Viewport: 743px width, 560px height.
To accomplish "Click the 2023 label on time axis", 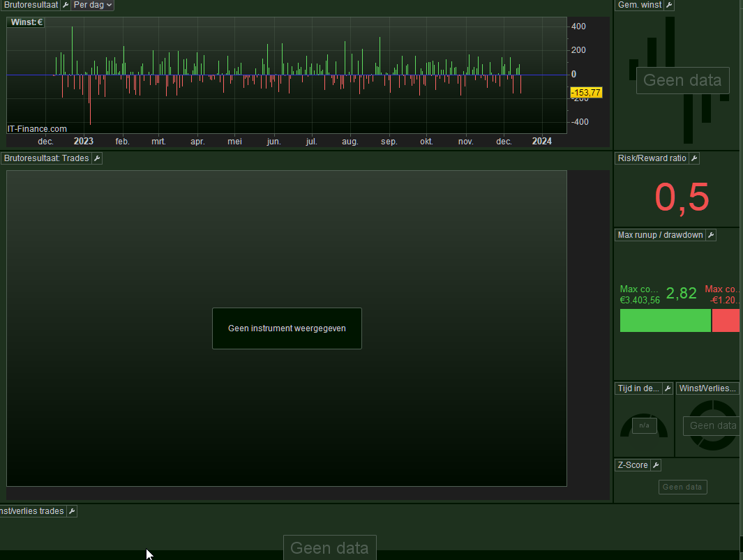I will 84,141.
